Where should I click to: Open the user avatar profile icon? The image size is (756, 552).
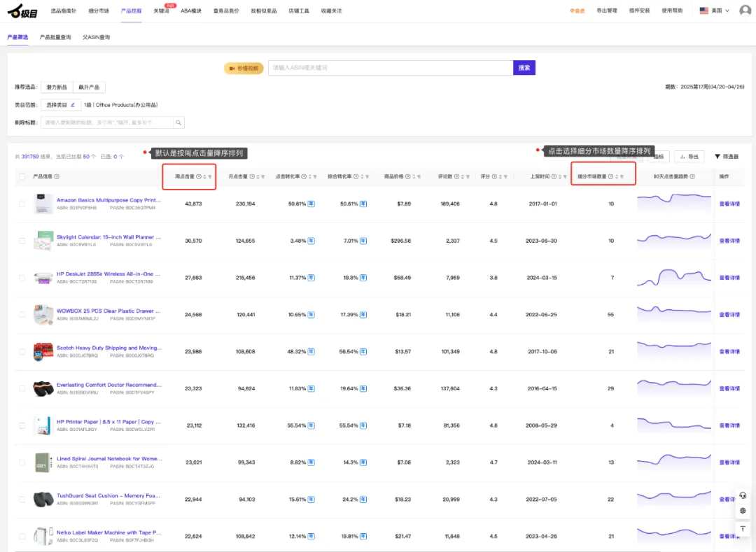click(x=745, y=10)
